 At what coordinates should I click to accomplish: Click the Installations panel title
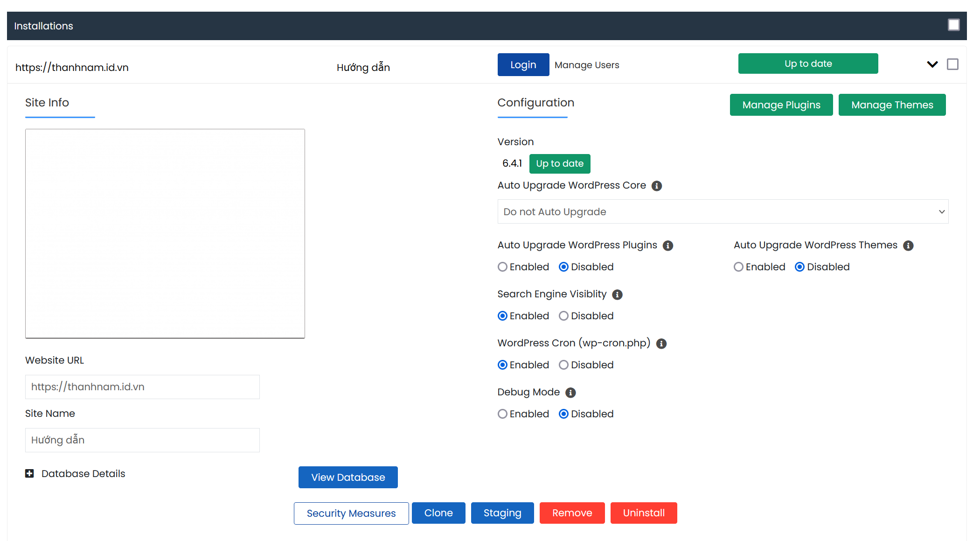(43, 26)
